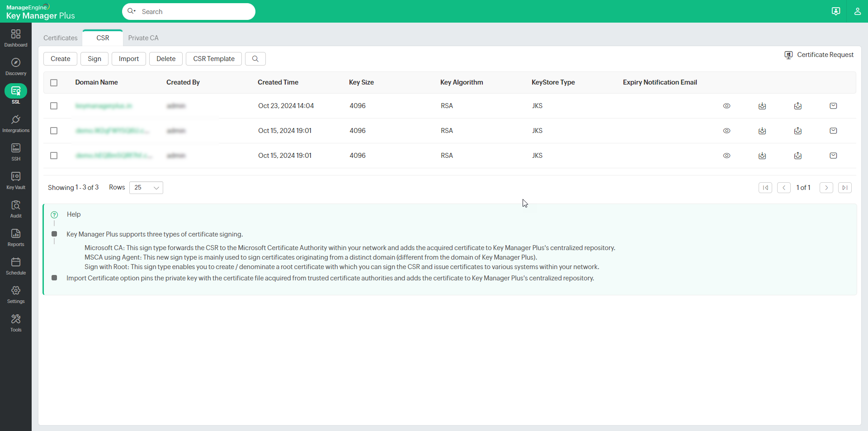The width and height of the screenshot is (868, 431).
Task: Select the checkbox for the first CSR row
Action: coord(54,105)
